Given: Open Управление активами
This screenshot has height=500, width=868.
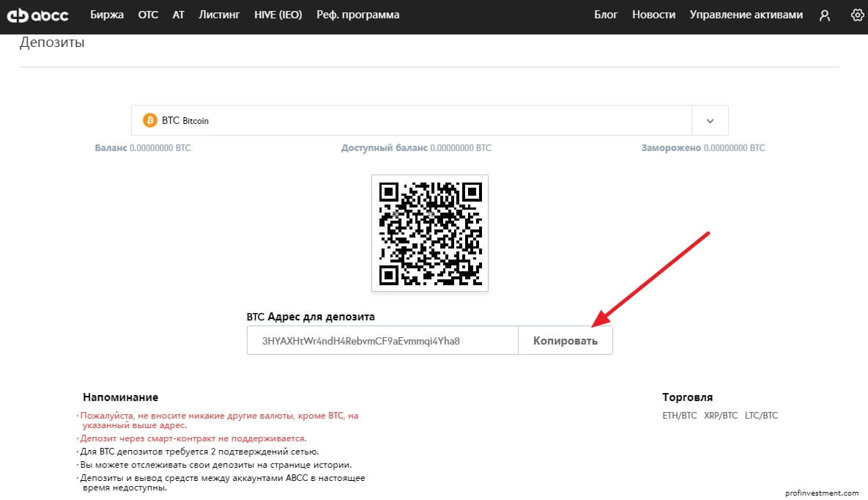Looking at the screenshot, I should click(746, 15).
